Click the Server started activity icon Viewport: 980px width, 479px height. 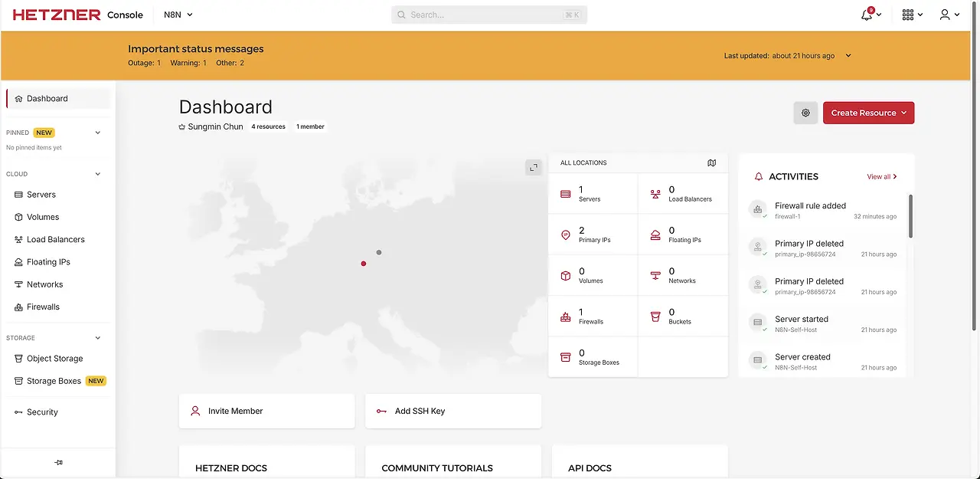(x=758, y=323)
